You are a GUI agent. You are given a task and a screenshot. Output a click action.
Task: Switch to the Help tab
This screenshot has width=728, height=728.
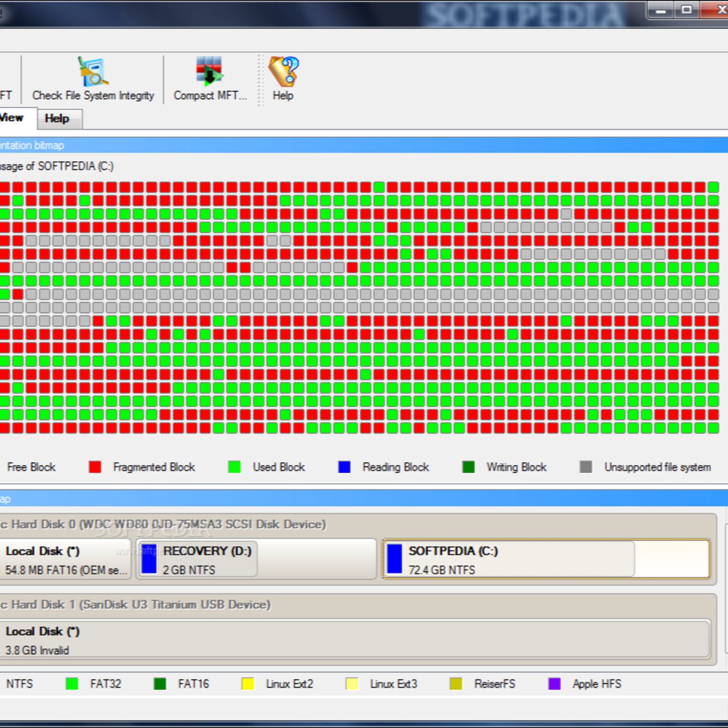click(57, 119)
